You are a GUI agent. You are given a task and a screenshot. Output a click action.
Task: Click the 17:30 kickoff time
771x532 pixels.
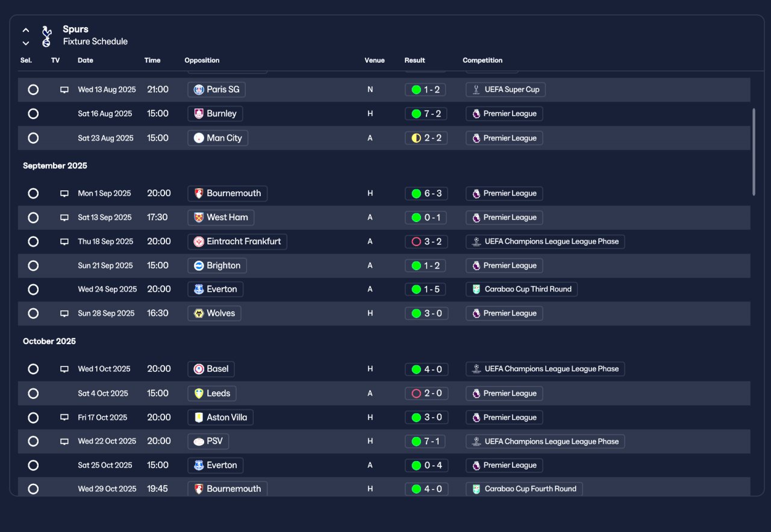pyautogui.click(x=157, y=217)
